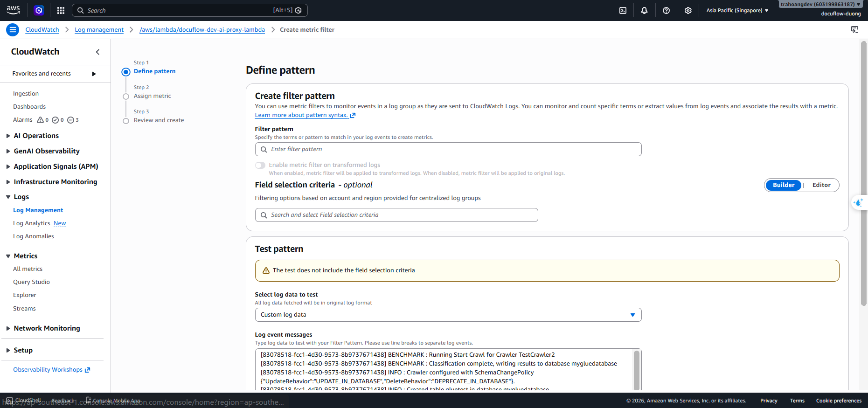
Task: Open Dashboards in the sidebar
Action: (29, 107)
